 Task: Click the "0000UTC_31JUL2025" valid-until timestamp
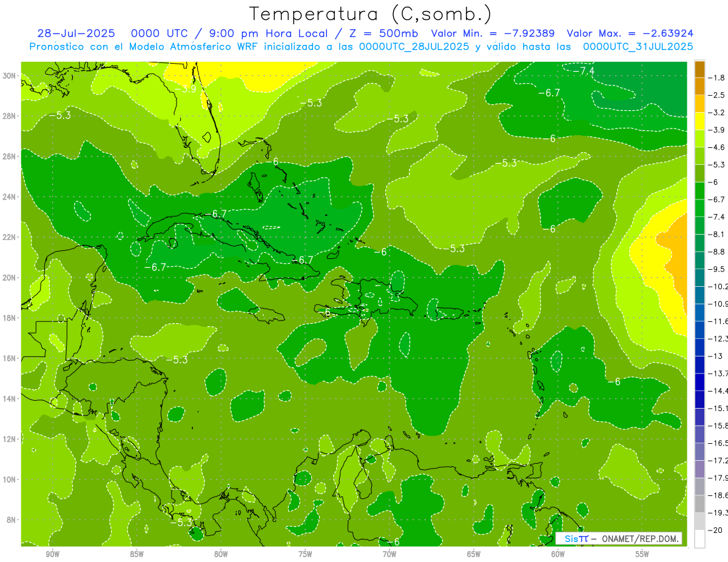pos(638,46)
